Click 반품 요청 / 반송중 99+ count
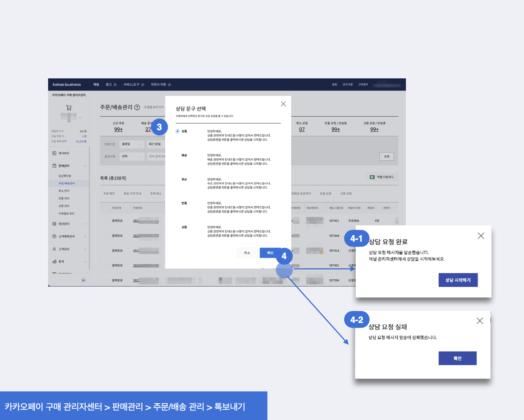This screenshot has height=420, width=524. pos(336,129)
